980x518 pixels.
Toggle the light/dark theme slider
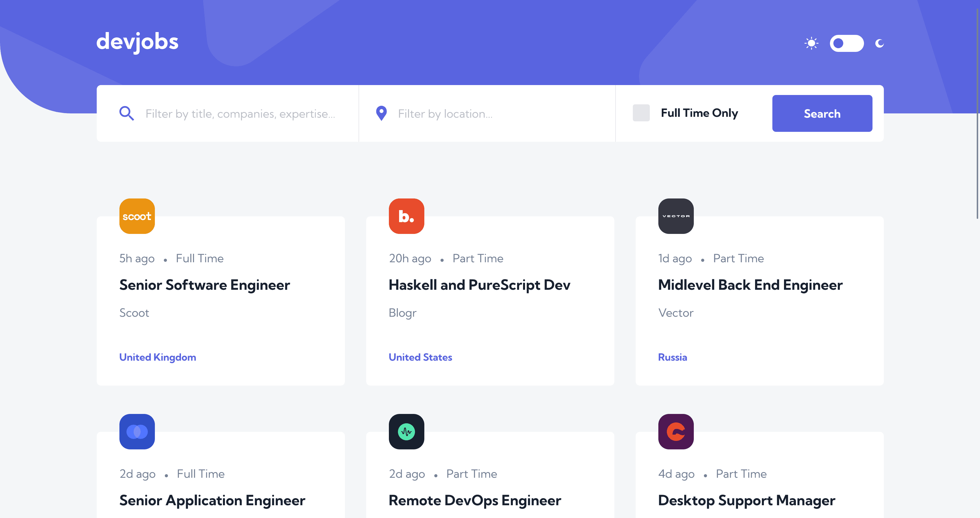click(x=846, y=43)
